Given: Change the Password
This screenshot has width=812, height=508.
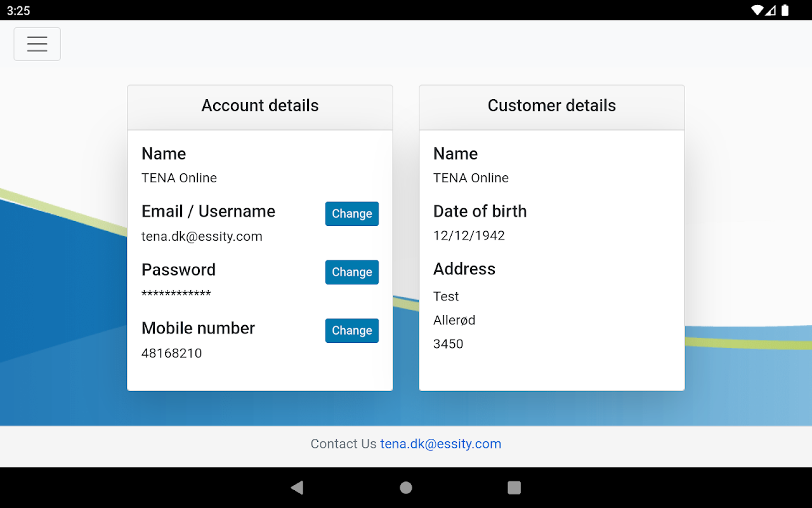Looking at the screenshot, I should (x=352, y=272).
